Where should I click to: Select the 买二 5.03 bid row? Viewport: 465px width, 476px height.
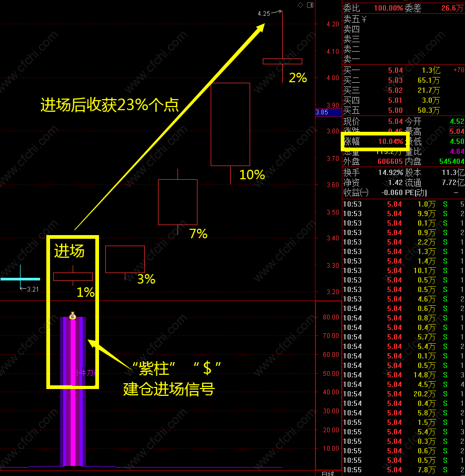403,81
